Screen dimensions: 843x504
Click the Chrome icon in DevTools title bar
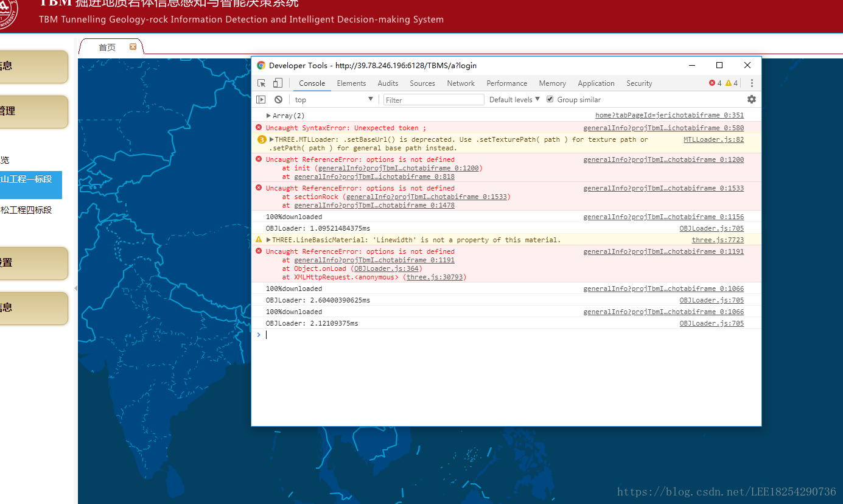click(261, 65)
